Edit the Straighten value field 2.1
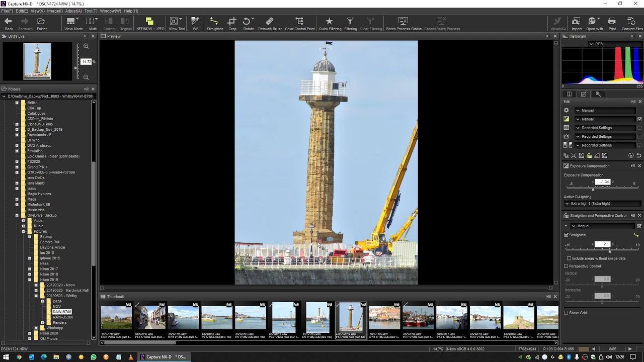 click(x=603, y=244)
